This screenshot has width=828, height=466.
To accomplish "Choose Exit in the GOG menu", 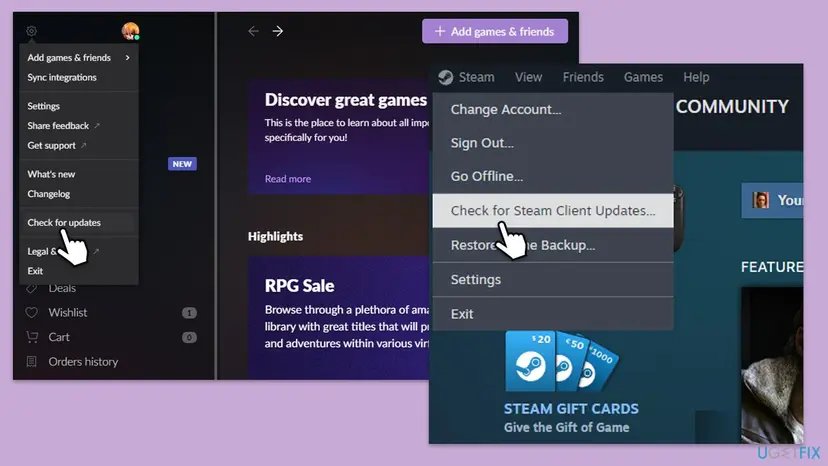I will 79,271.
